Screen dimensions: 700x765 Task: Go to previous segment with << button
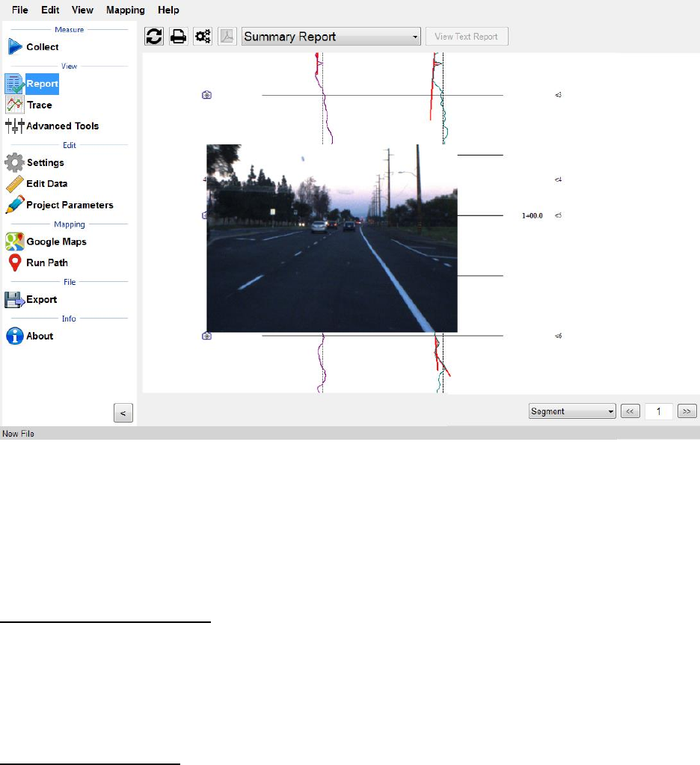[x=630, y=411]
